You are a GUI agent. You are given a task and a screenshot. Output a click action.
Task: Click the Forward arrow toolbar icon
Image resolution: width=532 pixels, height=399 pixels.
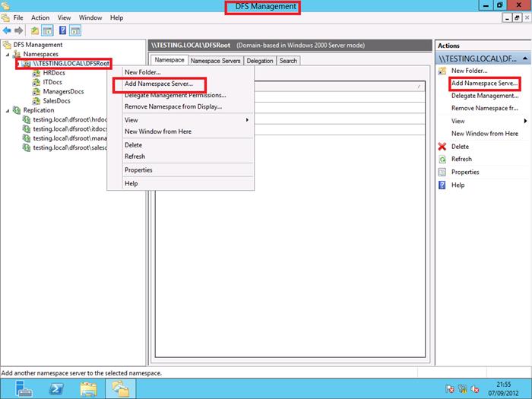click(x=19, y=31)
